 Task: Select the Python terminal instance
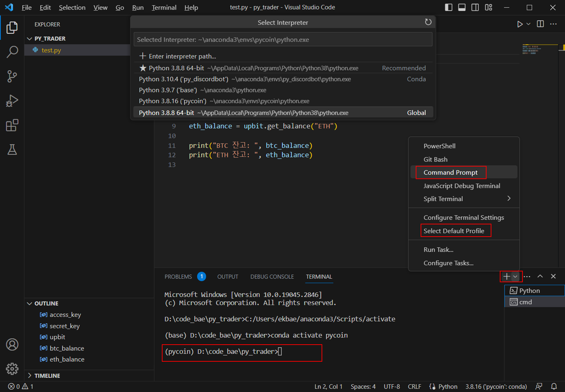[535, 291]
